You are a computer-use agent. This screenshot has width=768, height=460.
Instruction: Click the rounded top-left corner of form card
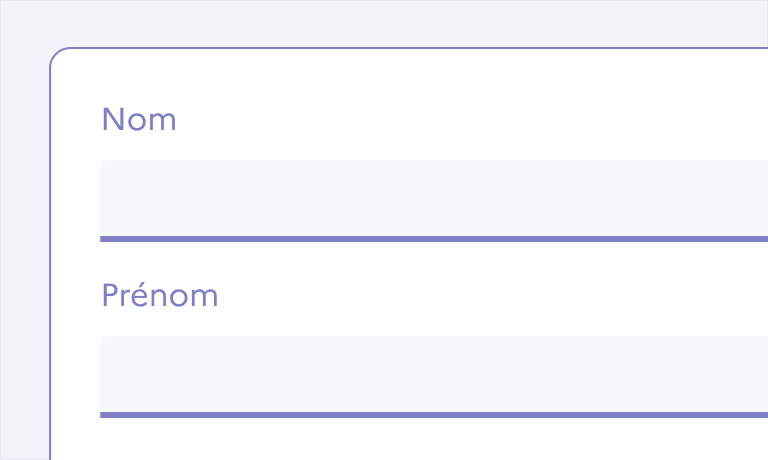(x=55, y=53)
